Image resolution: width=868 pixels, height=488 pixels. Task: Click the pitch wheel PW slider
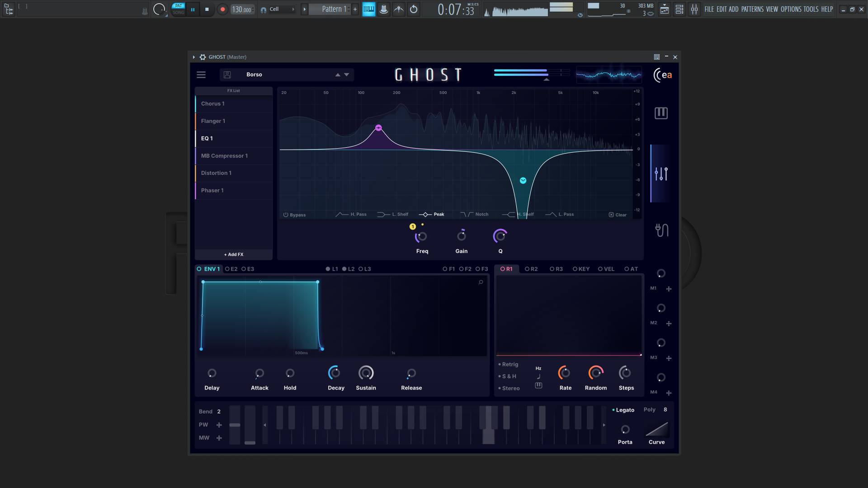(x=235, y=425)
